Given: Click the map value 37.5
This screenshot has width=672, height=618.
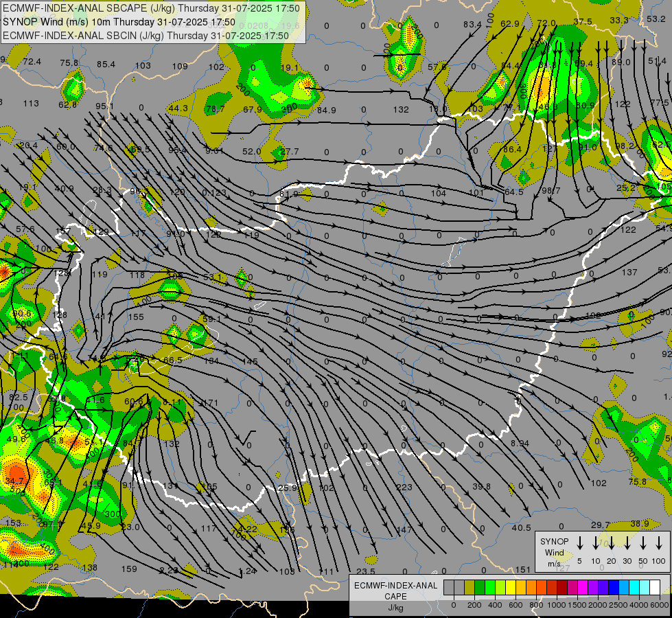Looking at the screenshot, I should (583, 22).
